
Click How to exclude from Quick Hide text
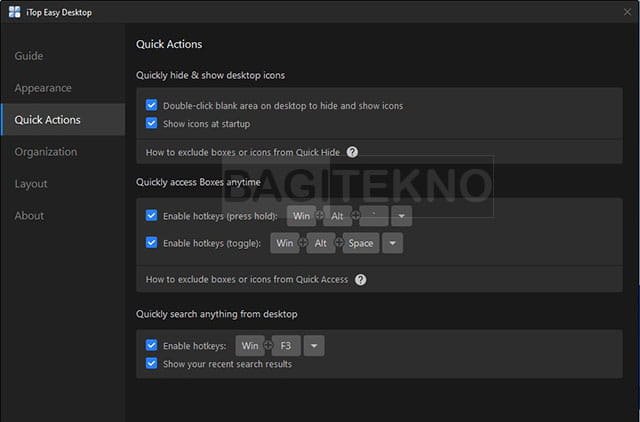[x=243, y=152]
